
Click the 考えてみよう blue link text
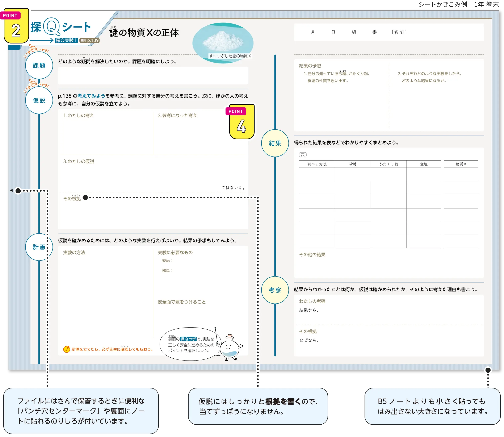pos(91,96)
